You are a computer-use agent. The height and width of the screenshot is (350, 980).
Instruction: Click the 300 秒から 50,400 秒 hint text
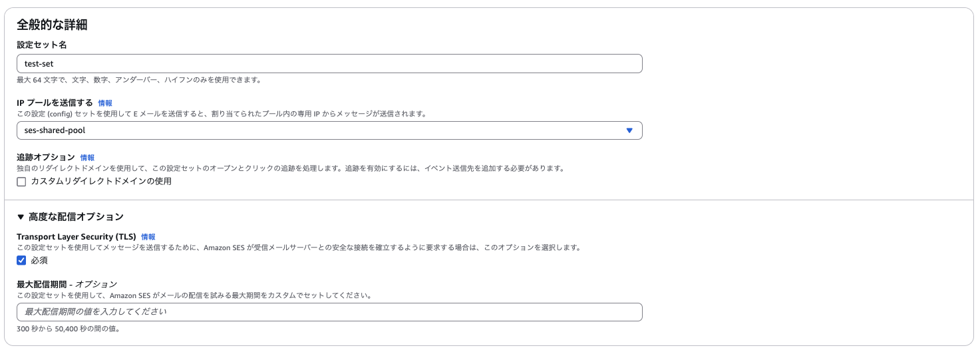[68, 329]
